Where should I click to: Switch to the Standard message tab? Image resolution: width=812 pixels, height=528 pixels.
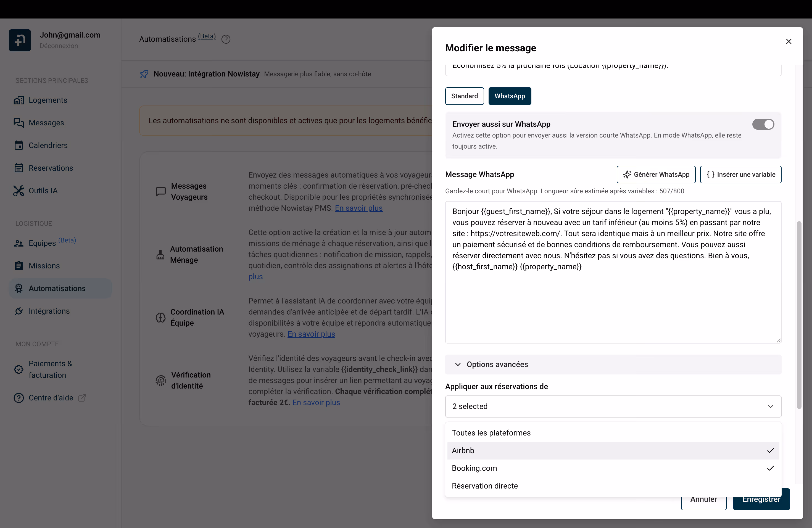coord(464,96)
